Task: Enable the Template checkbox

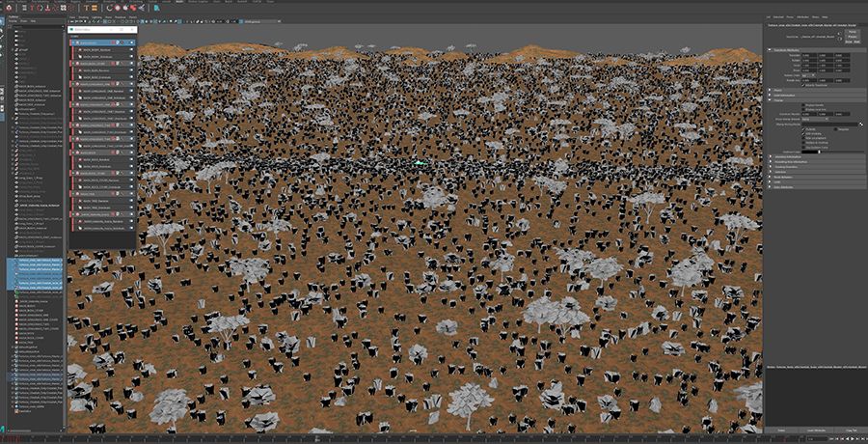Action: tap(833, 128)
